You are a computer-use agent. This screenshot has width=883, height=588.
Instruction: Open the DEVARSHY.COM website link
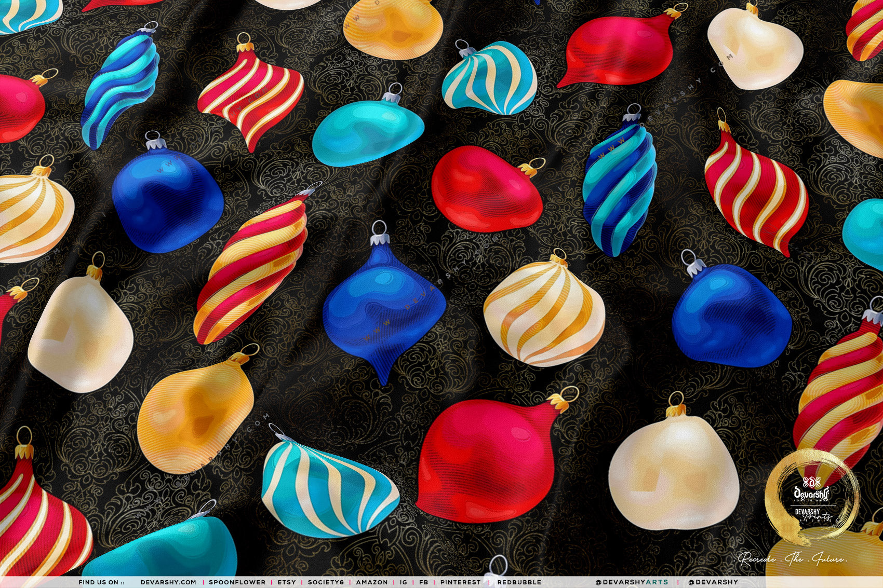(168, 582)
